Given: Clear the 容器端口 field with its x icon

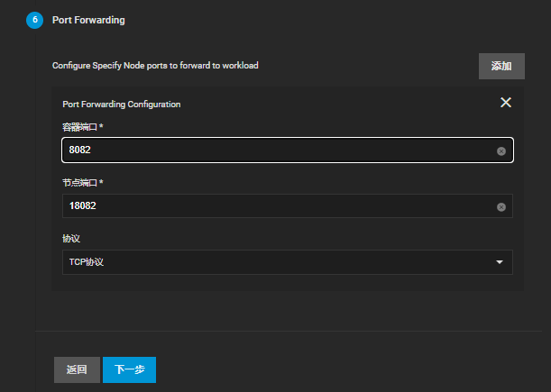Looking at the screenshot, I should [501, 151].
